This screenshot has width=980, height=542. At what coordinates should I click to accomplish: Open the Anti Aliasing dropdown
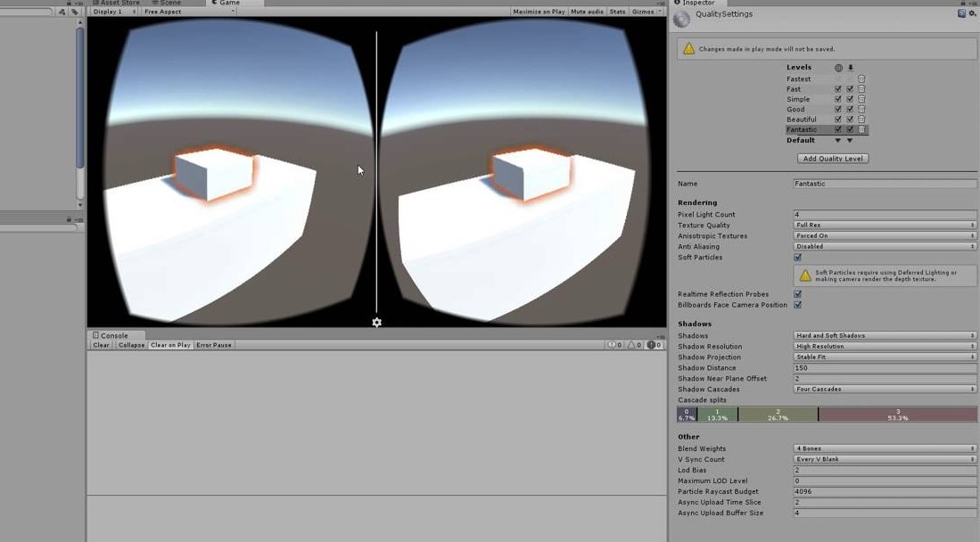(885, 246)
